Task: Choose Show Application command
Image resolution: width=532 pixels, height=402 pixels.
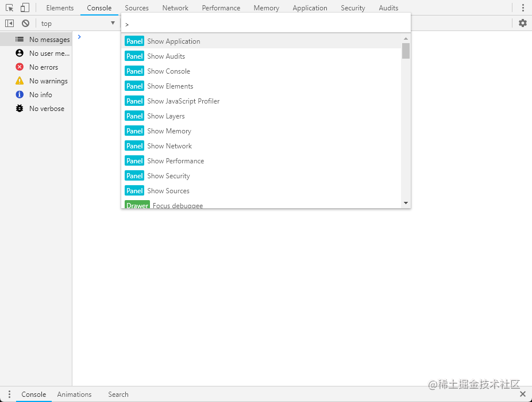Action: coord(261,41)
